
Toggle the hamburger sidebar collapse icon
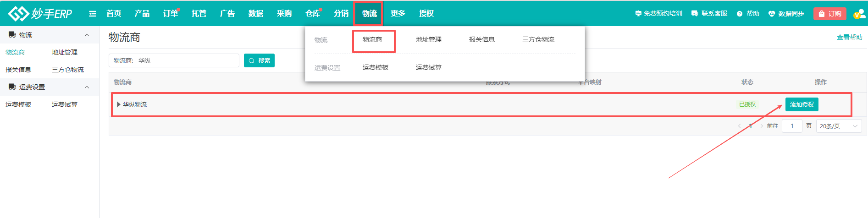click(93, 14)
